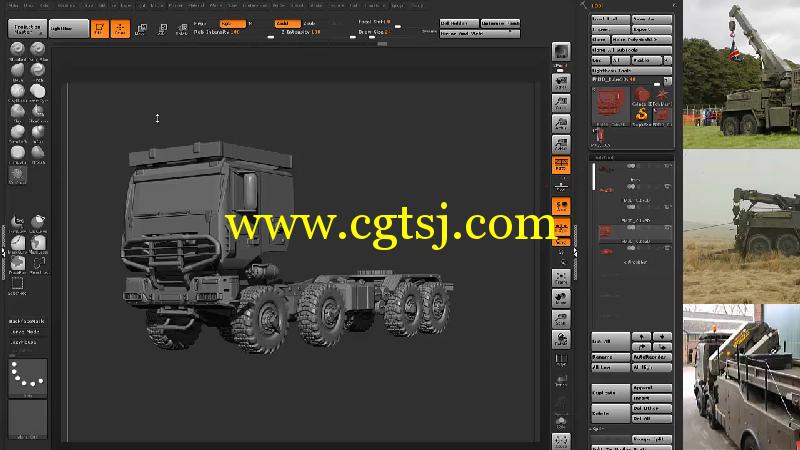Click Lightbox Tools button
The width and height of the screenshot is (800, 450).
pyautogui.click(x=632, y=70)
